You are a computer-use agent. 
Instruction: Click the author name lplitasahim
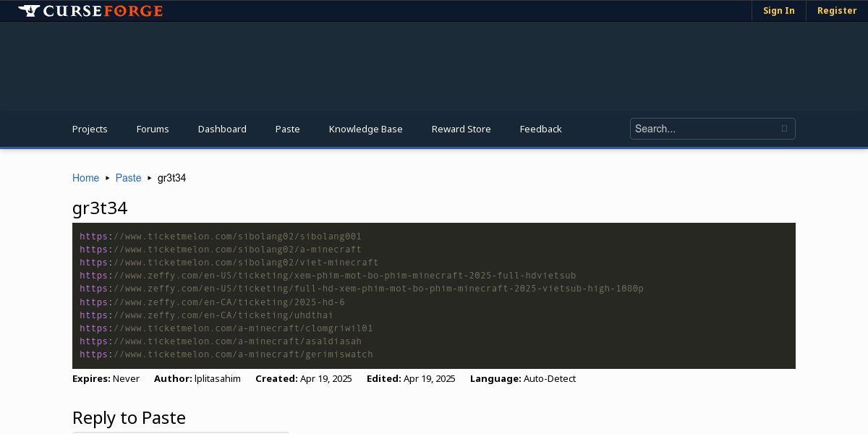point(218,378)
